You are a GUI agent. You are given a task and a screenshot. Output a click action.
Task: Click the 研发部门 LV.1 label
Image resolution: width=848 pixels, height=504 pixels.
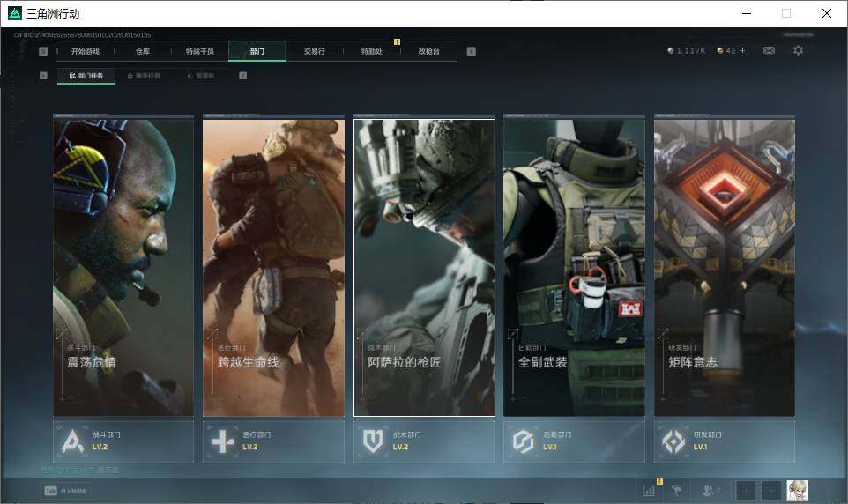pos(700,448)
